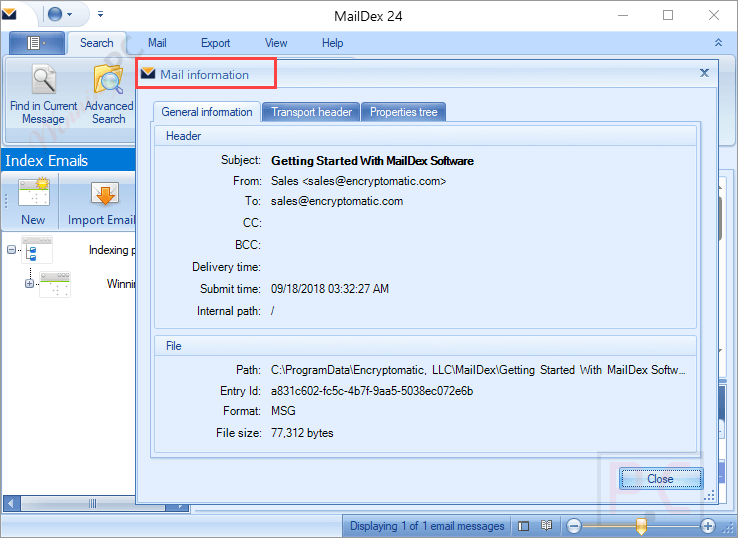Click the file size 77,312 bytes
The image size is (738, 538).
tap(302, 433)
